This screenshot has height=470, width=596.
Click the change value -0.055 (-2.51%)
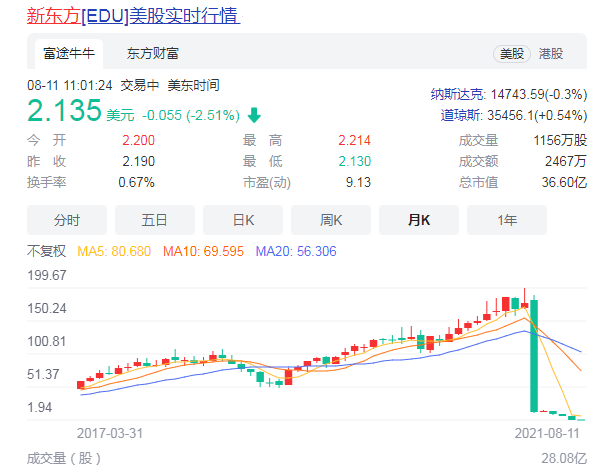pyautogui.click(x=191, y=115)
